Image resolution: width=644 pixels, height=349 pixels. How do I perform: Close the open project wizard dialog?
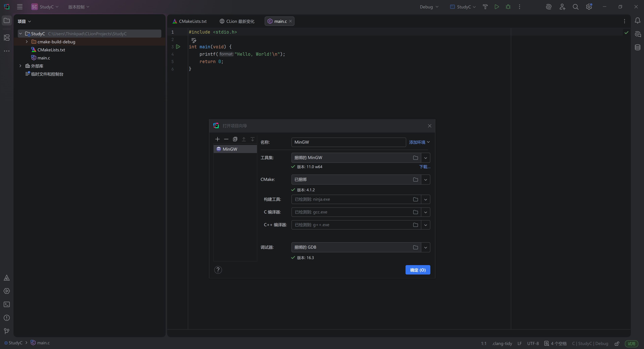click(x=430, y=126)
